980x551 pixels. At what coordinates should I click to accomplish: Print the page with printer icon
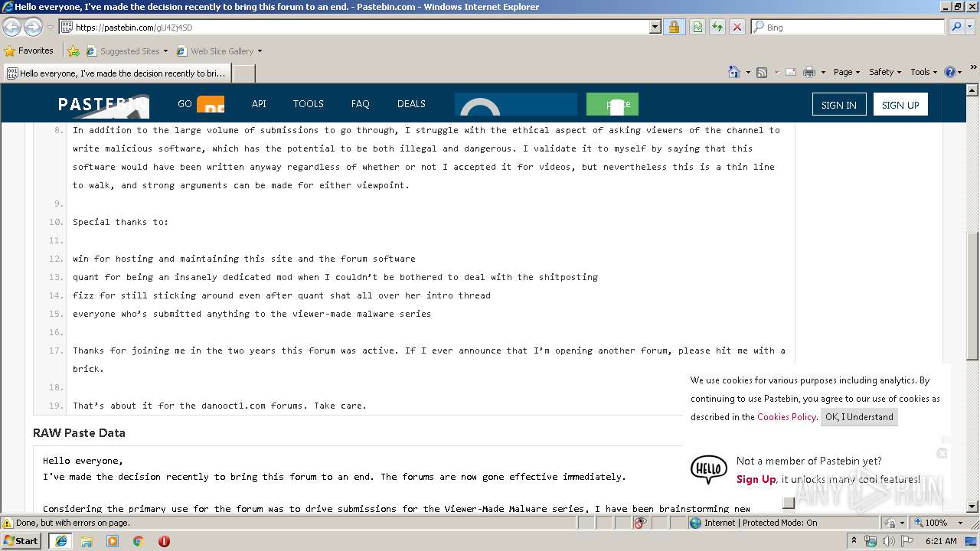[x=809, y=72]
